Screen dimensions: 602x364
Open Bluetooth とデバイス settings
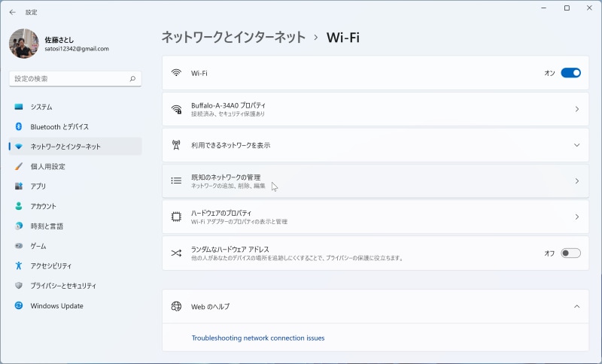[59, 127]
